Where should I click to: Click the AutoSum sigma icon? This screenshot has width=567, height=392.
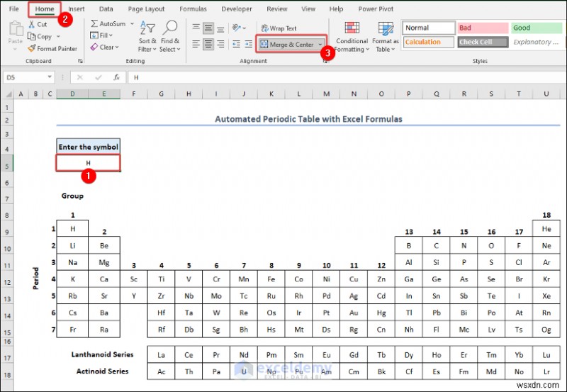pos(94,23)
